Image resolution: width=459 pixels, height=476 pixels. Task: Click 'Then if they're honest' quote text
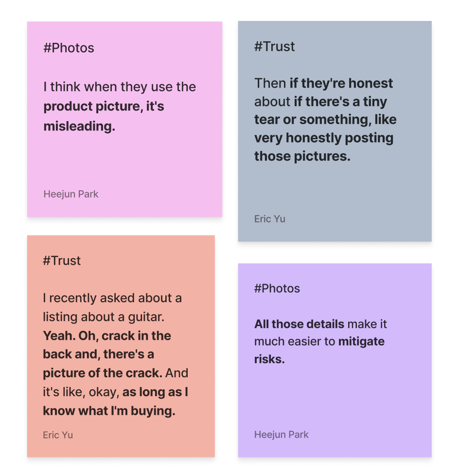pos(324,83)
